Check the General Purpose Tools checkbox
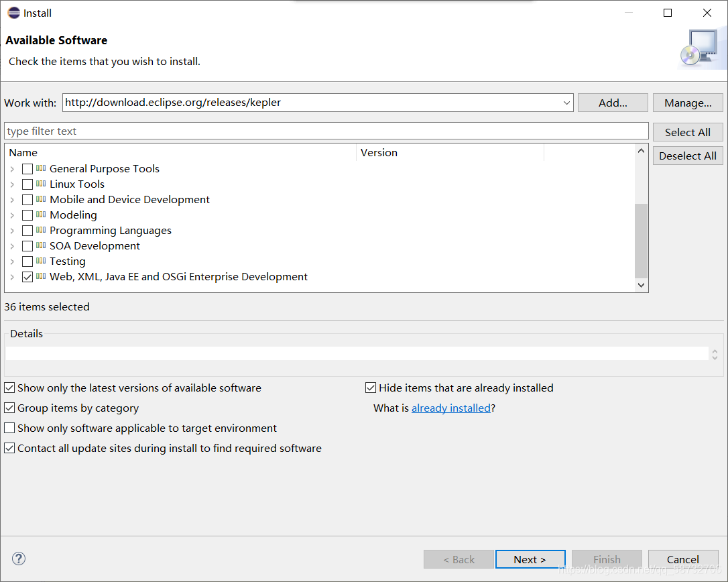The height and width of the screenshot is (582, 728). tap(27, 169)
